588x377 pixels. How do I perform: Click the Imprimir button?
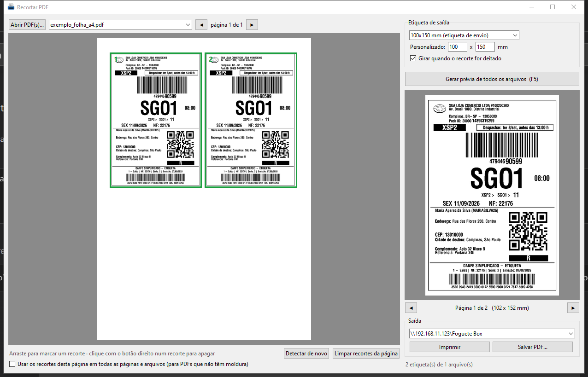point(450,347)
